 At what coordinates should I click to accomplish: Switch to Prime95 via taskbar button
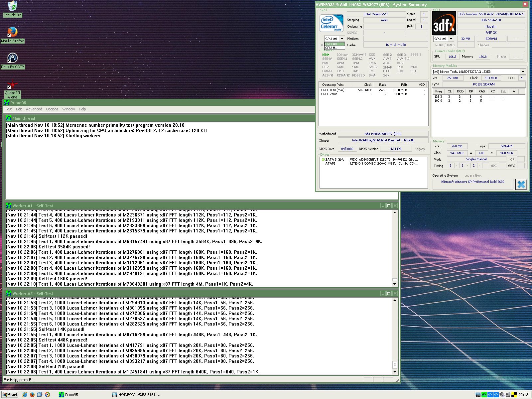(x=83, y=395)
